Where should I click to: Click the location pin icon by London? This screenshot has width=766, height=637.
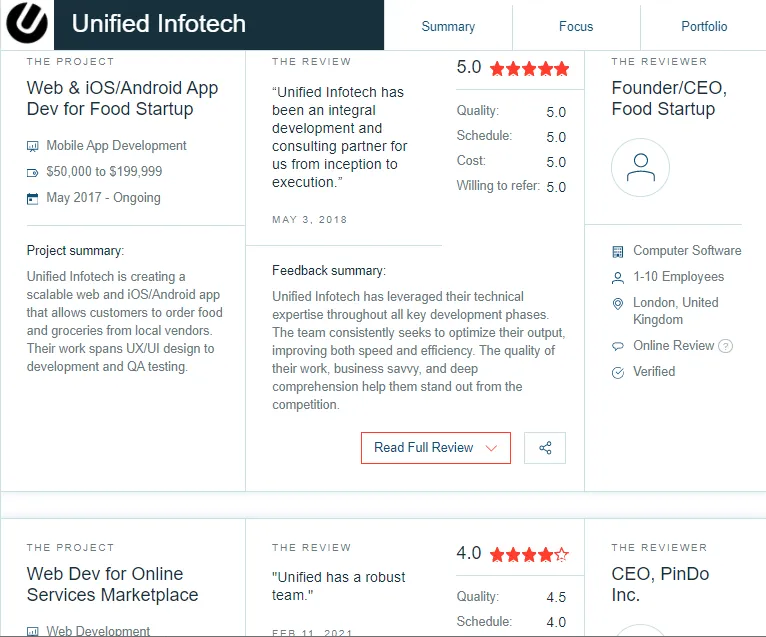[x=617, y=303]
